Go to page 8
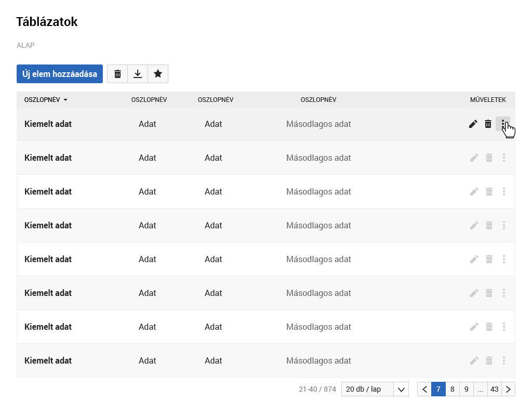532x413 pixels. [453, 389]
